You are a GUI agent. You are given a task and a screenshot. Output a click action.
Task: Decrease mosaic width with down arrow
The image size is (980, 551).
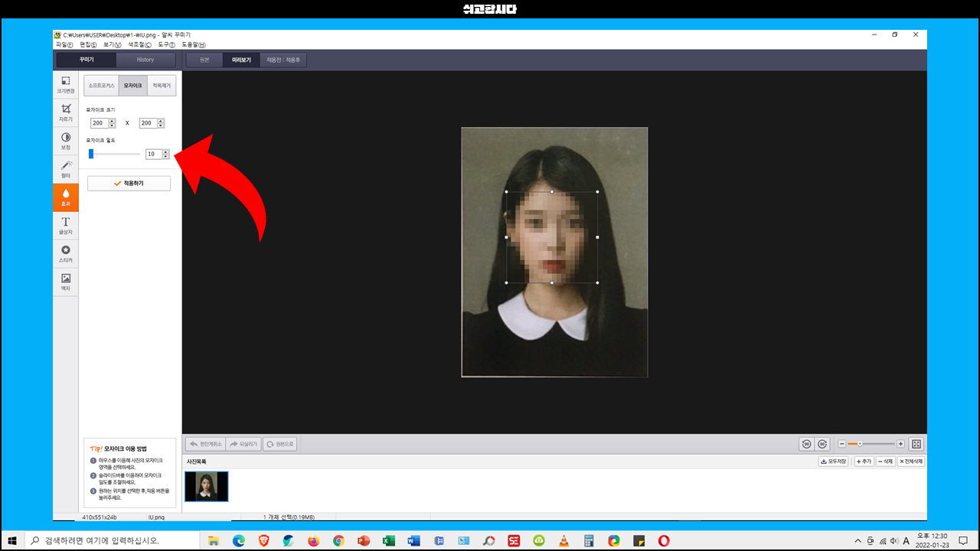point(113,126)
